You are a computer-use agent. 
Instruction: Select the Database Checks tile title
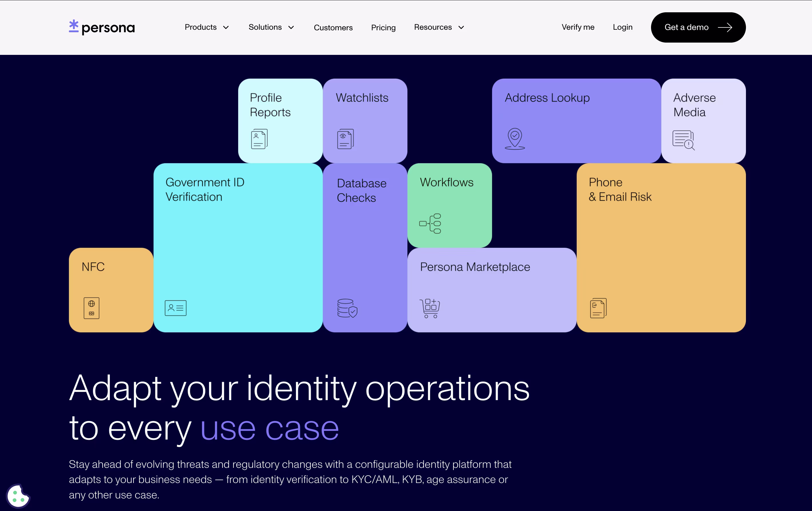(361, 190)
